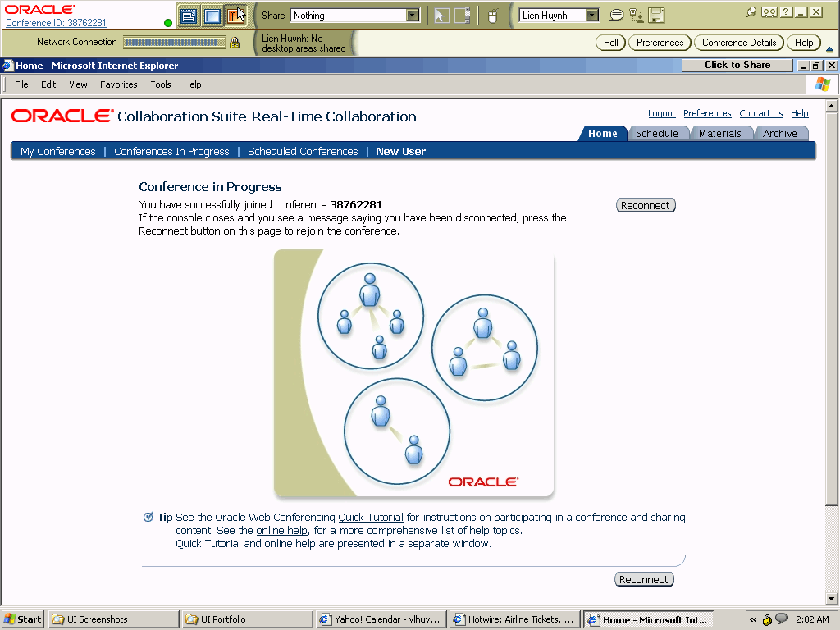Viewport: 840px width, 630px height.
Task: Select the desktop sharing mode icon
Action: point(212,16)
